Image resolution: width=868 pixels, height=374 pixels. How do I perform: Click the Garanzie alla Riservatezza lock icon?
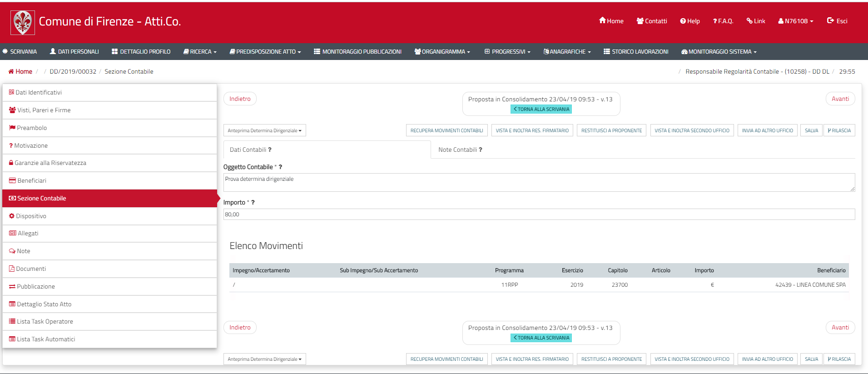[11, 163]
